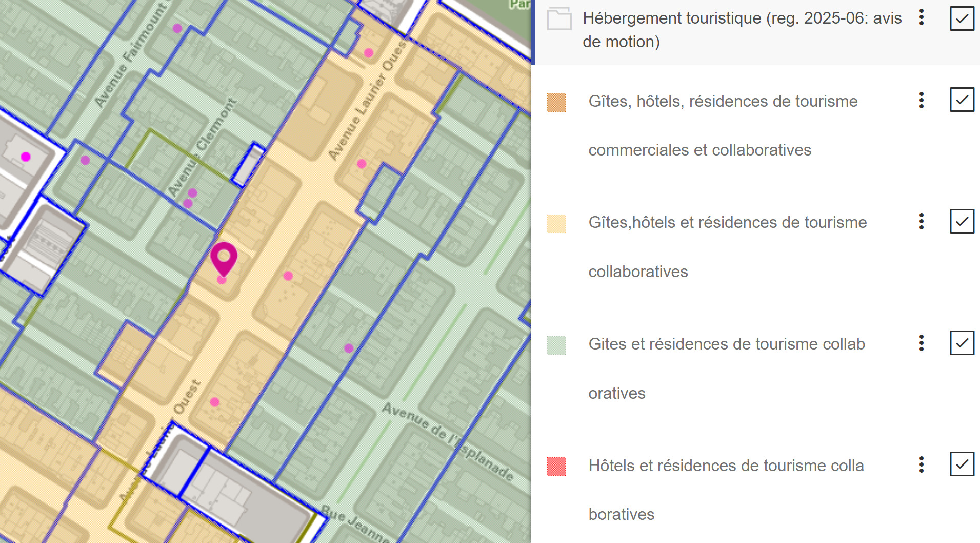Viewport: 980px width, 543px height.
Task: Click the orange hatched legend swatch
Action: pos(556,102)
